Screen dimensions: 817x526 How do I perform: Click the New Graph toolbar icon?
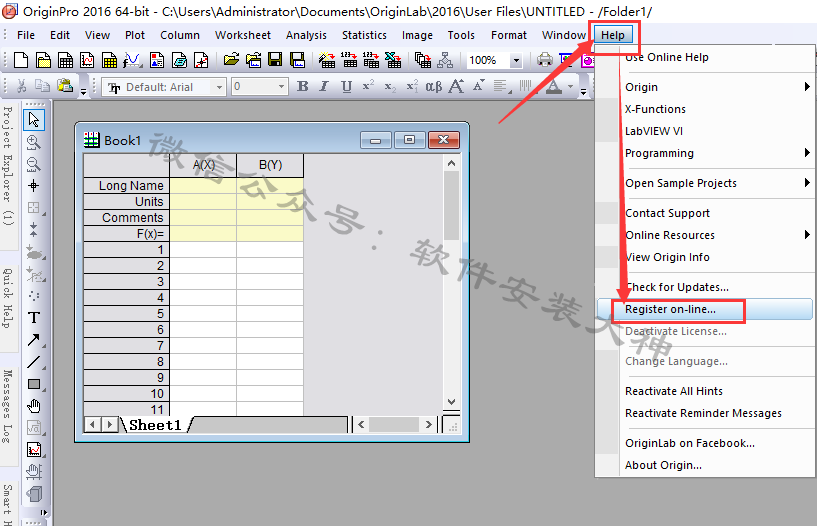pos(87,60)
